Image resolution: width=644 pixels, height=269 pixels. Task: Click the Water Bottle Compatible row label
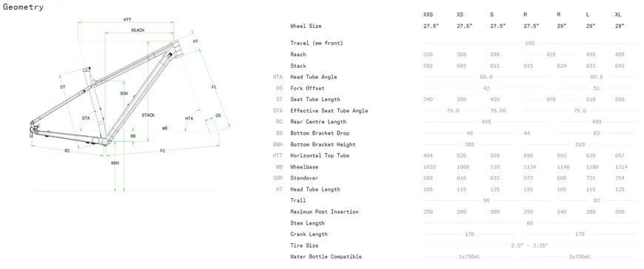(x=326, y=256)
